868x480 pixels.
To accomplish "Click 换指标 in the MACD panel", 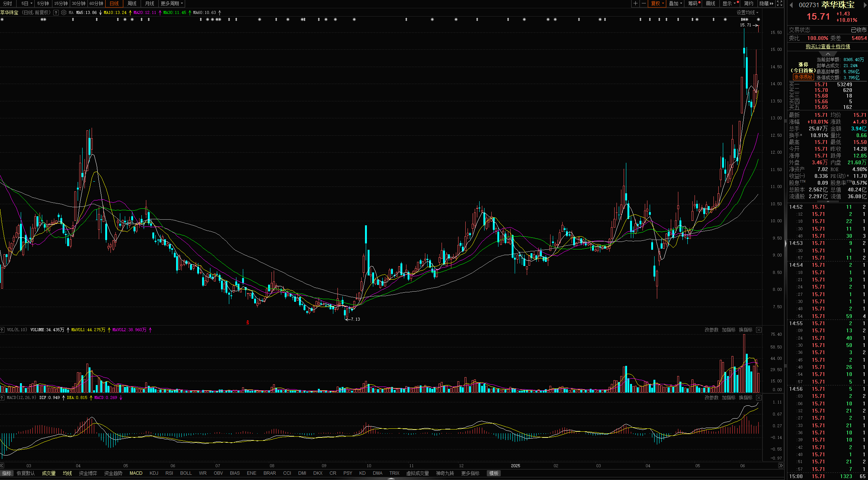I will click(745, 397).
